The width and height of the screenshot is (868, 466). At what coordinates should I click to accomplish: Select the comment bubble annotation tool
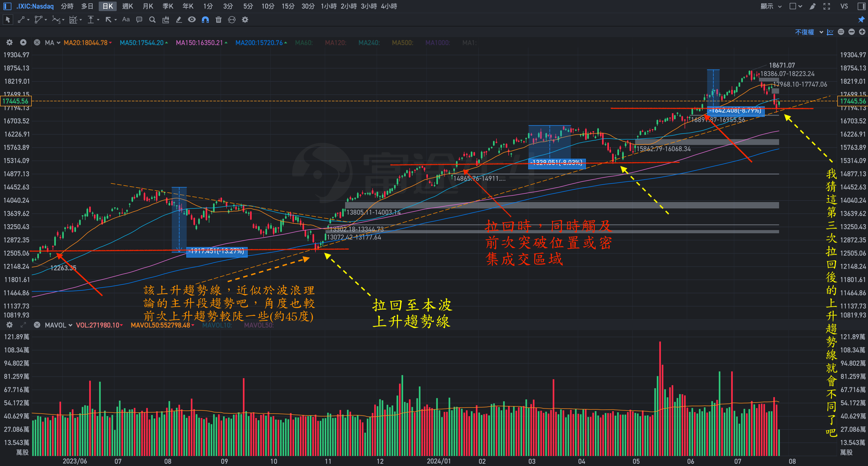pos(139,20)
